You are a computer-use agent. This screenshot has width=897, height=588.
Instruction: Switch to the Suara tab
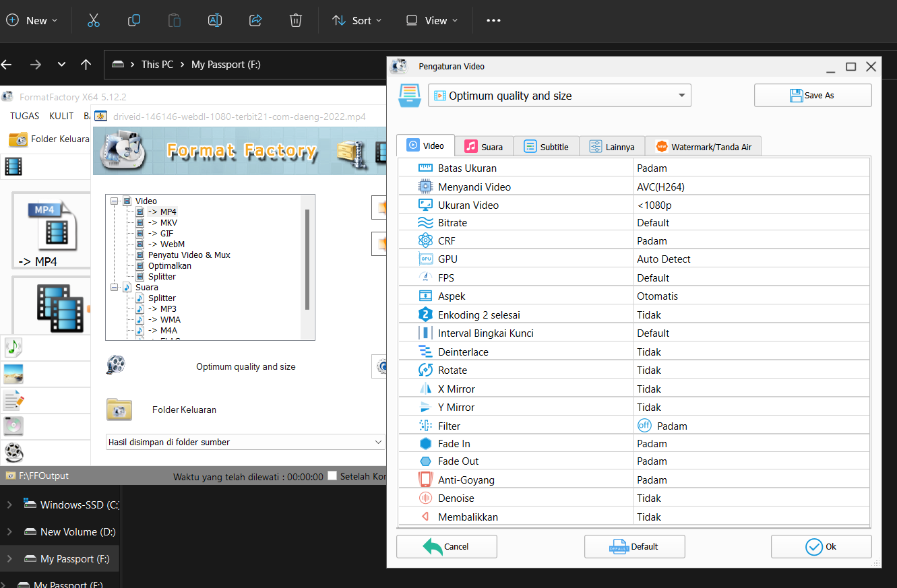tap(484, 146)
